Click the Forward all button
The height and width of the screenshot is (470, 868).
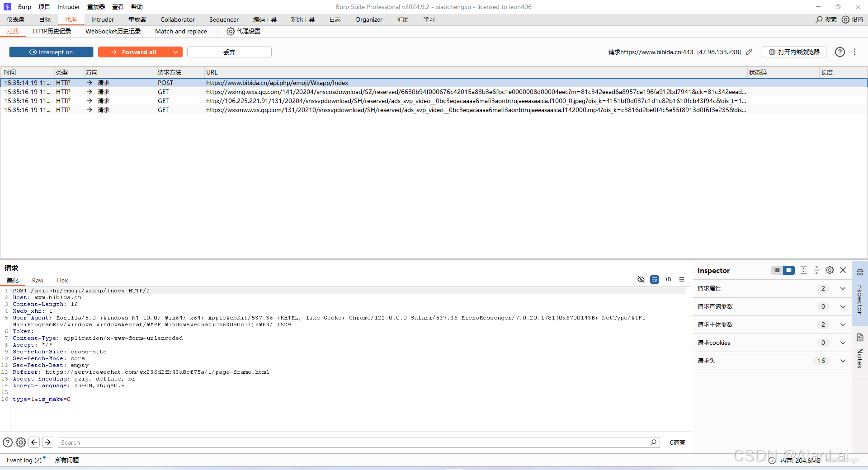134,52
